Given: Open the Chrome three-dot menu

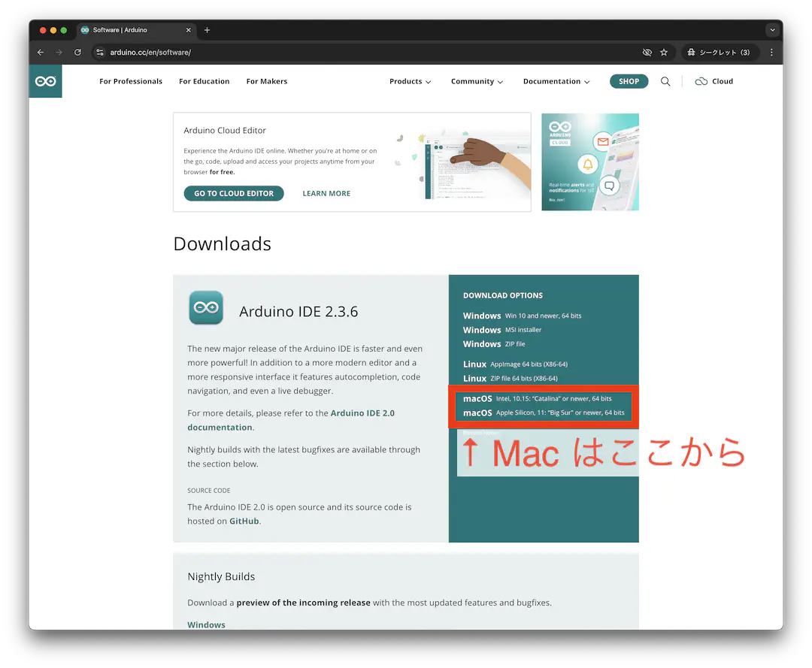Looking at the screenshot, I should tap(771, 53).
